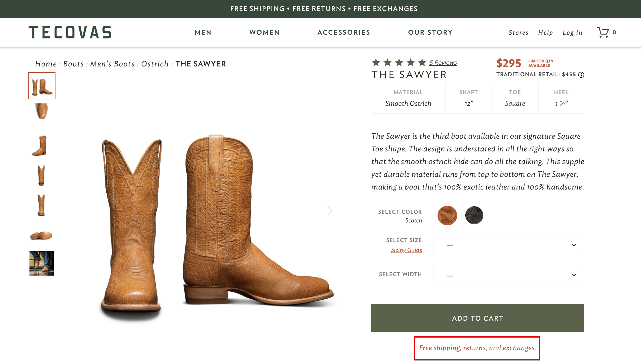The image size is (641, 364).
Task: Click the Smooth Ostrich material value
Action: click(x=408, y=103)
